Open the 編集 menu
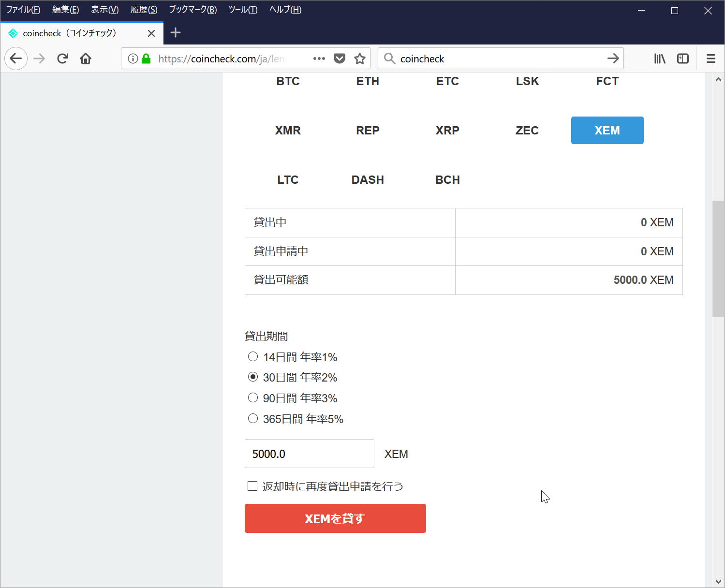The height and width of the screenshot is (588, 725). pyautogui.click(x=65, y=10)
